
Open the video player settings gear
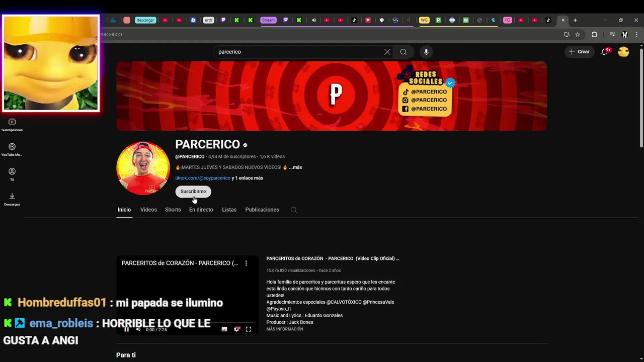(x=236, y=329)
